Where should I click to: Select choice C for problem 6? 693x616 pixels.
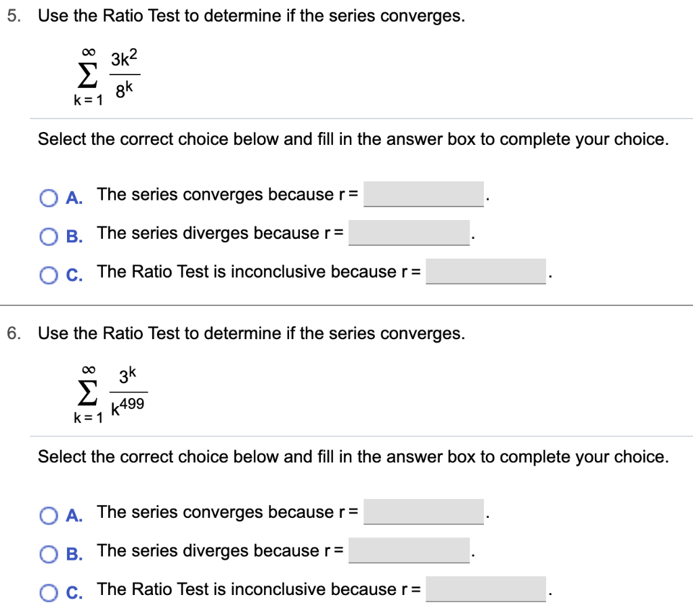[x=48, y=593]
